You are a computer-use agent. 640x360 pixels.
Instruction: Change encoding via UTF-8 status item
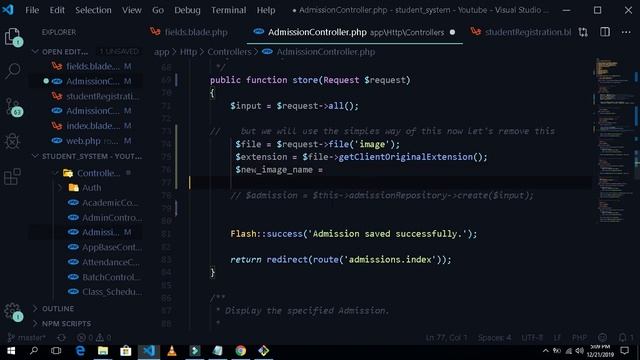[532, 338]
